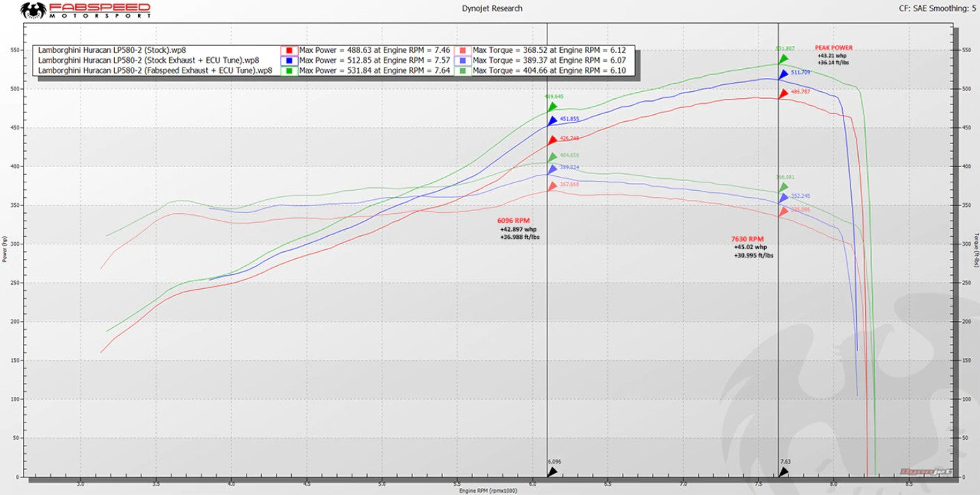This screenshot has height=495, width=980.
Task: Click 'Max Torque = 368.52 at Engine RPM = 6.12'
Action: [x=549, y=51]
